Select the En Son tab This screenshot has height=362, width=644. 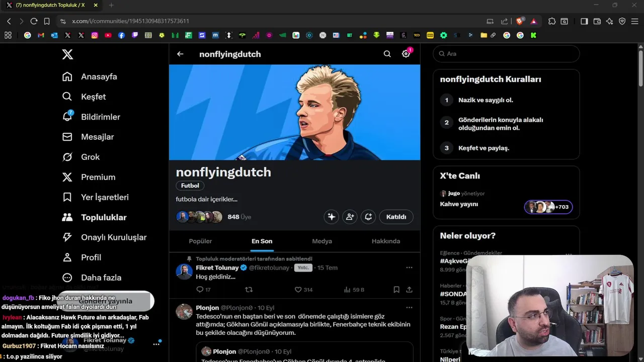point(262,241)
